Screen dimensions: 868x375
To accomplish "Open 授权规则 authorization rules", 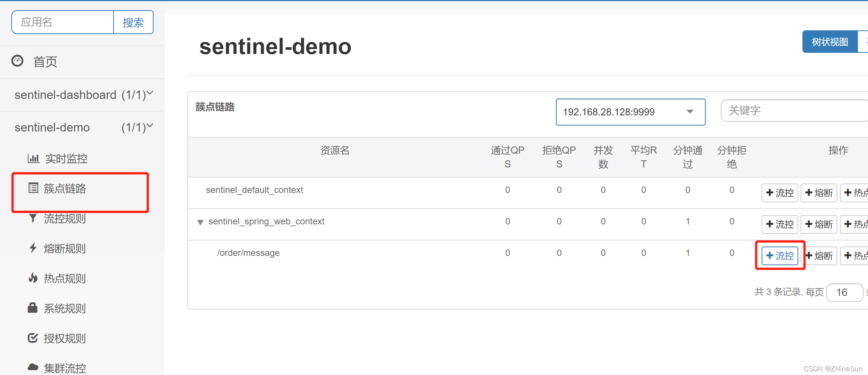I will [65, 338].
